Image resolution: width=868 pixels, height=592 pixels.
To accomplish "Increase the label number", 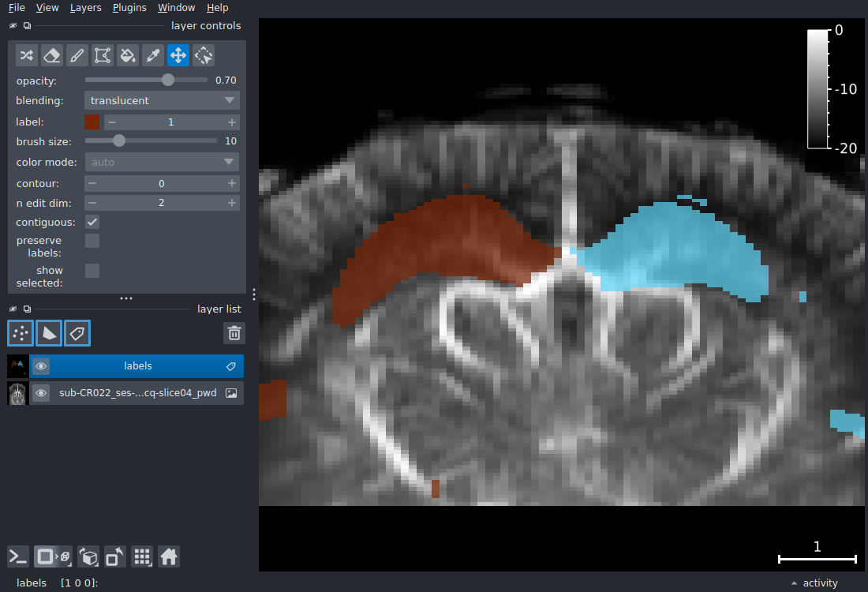I will point(232,122).
